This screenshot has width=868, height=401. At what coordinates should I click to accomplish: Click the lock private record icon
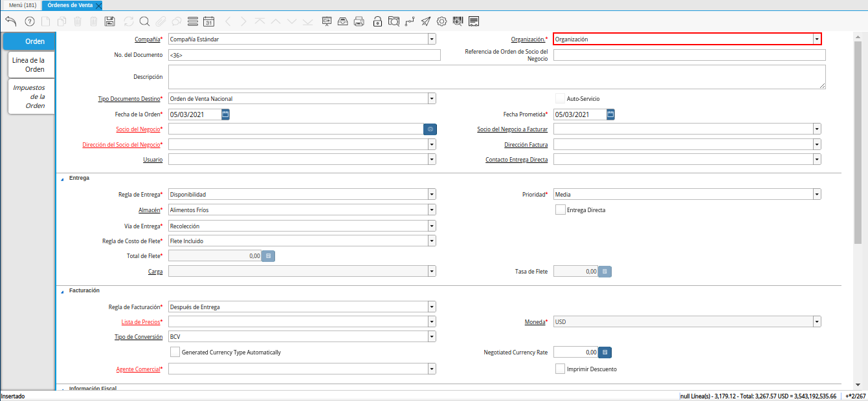click(x=377, y=21)
